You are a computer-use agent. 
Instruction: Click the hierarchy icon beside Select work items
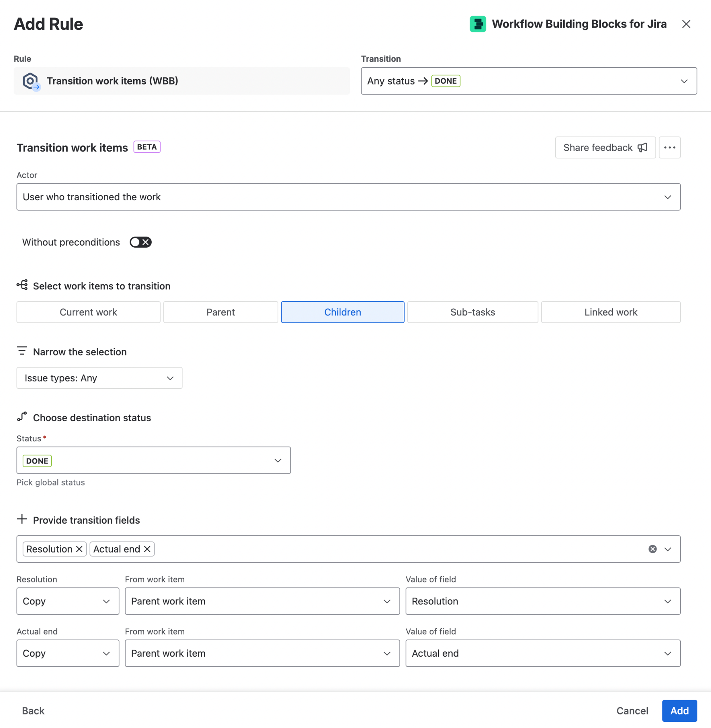coord(22,285)
